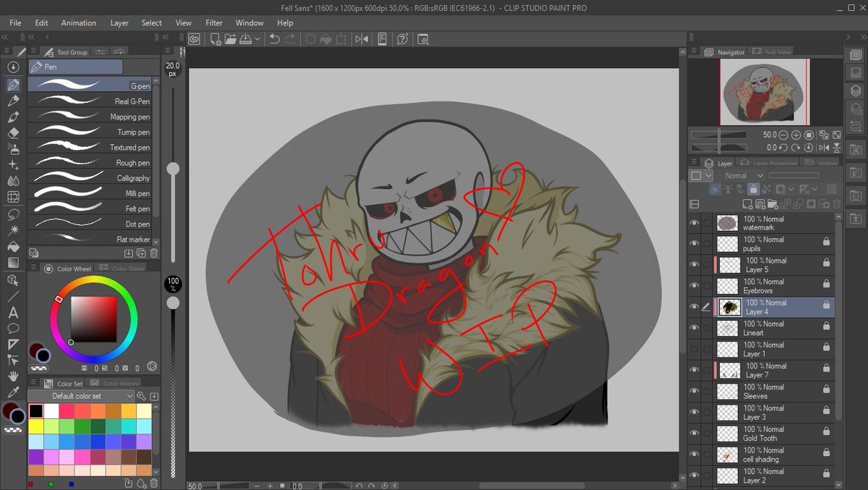Open the File menu
The height and width of the screenshot is (490, 868).
[15, 22]
